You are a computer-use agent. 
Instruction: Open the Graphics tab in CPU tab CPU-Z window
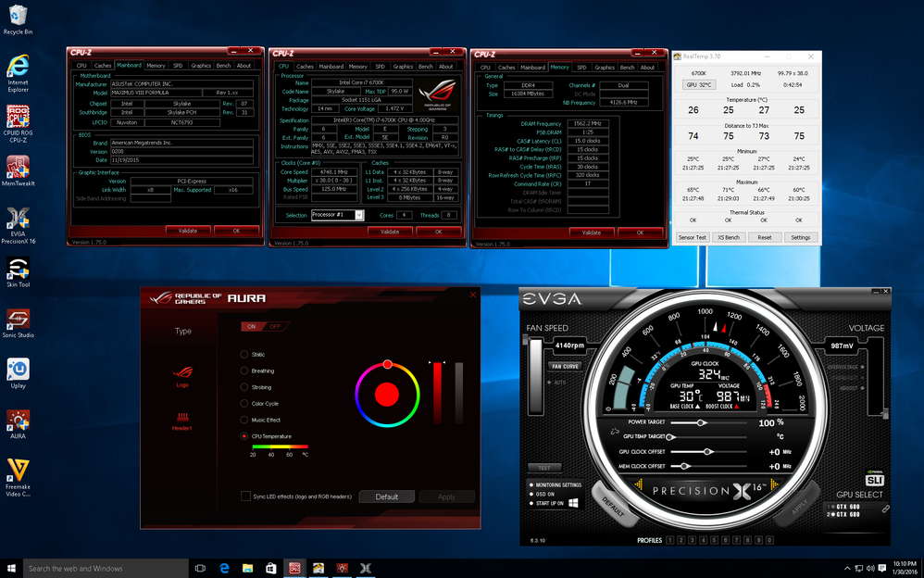[x=403, y=67]
